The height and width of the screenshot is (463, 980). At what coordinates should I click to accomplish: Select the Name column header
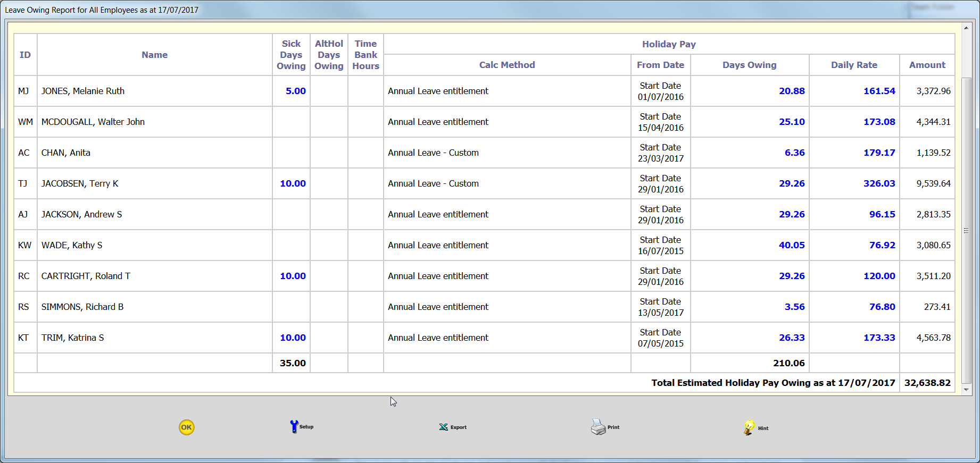click(x=154, y=55)
